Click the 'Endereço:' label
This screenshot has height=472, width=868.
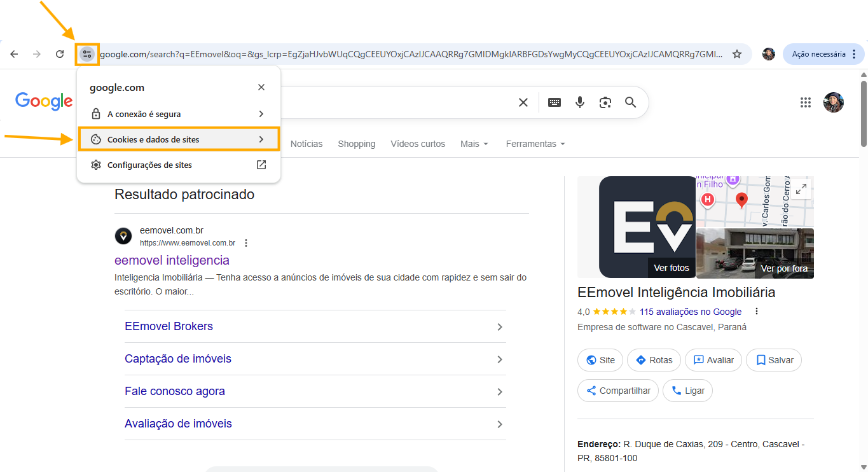click(x=599, y=444)
